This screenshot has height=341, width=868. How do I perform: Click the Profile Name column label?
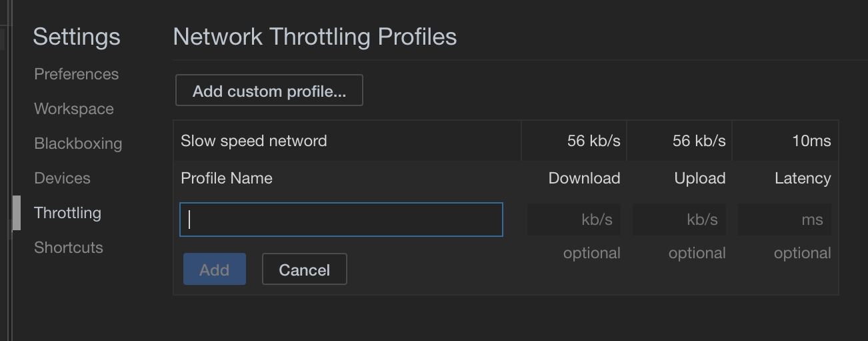pos(227,178)
